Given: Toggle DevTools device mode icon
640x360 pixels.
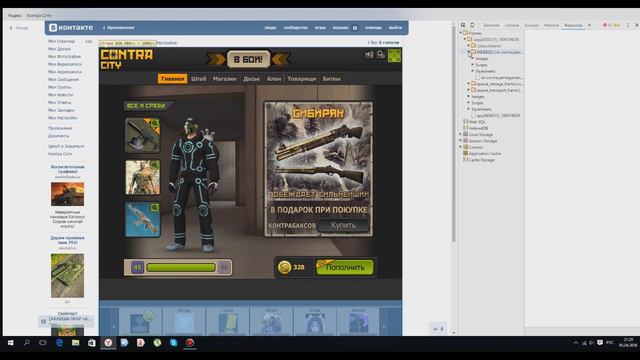Looking at the screenshot, I should click(x=472, y=25).
